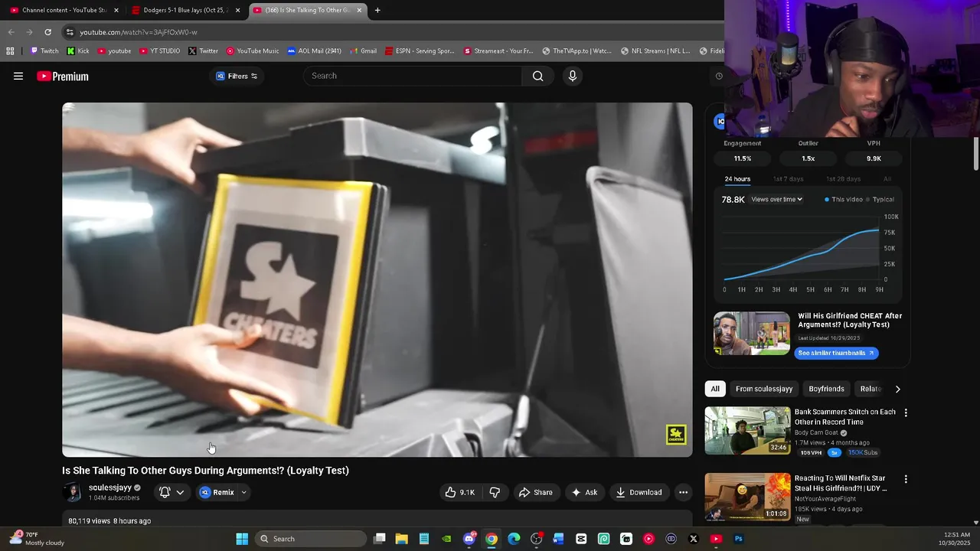Open the Twitter bookmark
This screenshot has height=551, width=980.
point(203,51)
